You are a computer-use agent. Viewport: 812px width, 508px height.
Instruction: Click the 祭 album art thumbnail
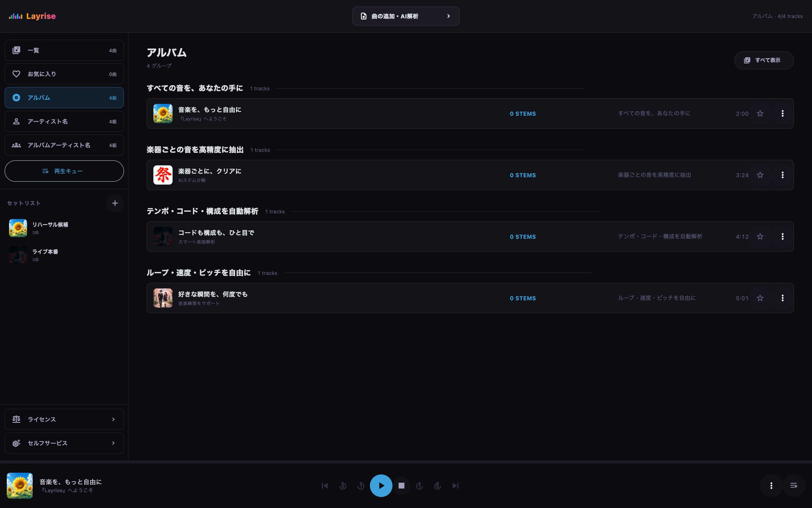click(x=163, y=175)
